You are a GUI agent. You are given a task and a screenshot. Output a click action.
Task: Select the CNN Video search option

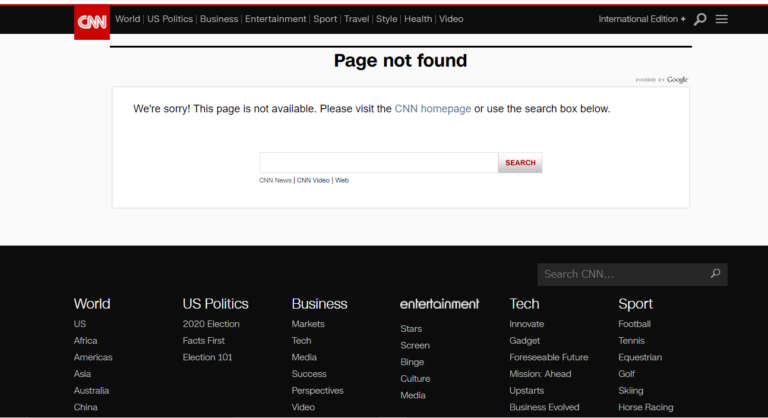(313, 181)
